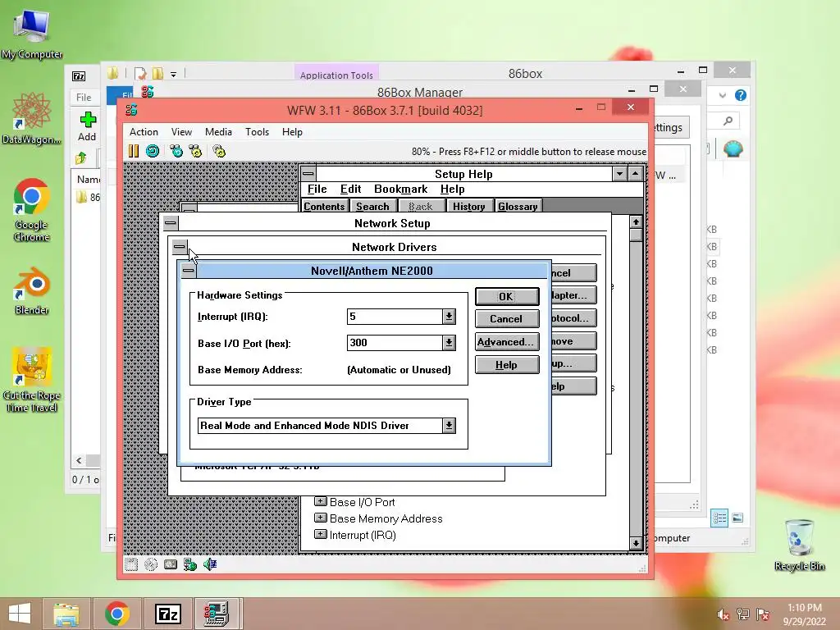Open the Driver Type dropdown arrow
This screenshot has height=630, width=840.
click(x=449, y=426)
